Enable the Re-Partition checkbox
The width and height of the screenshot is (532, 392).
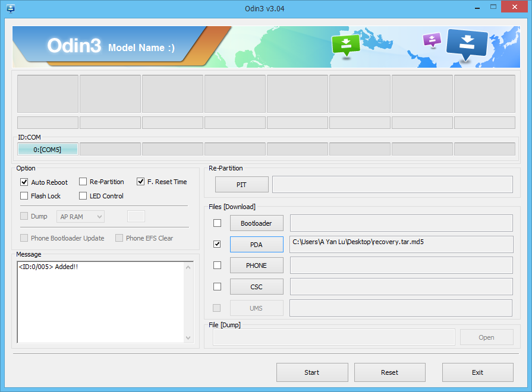[83, 182]
